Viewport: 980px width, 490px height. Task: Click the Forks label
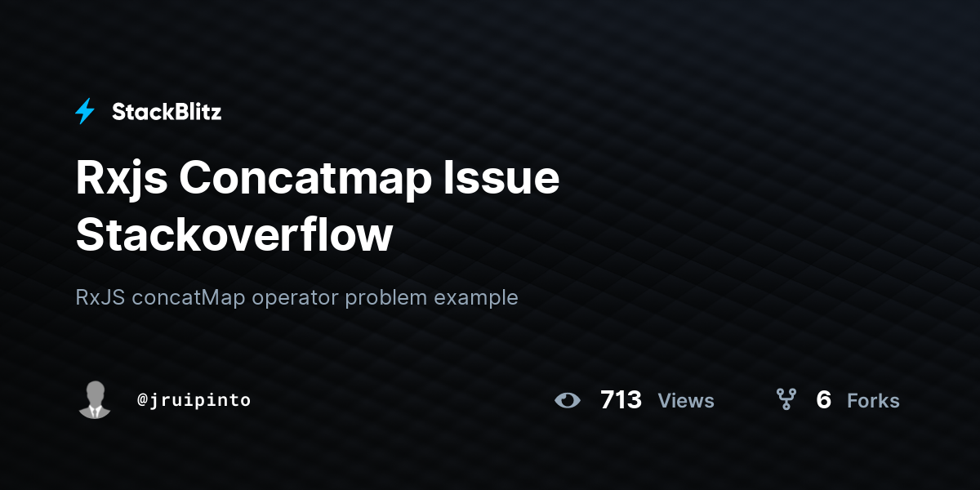(873, 401)
